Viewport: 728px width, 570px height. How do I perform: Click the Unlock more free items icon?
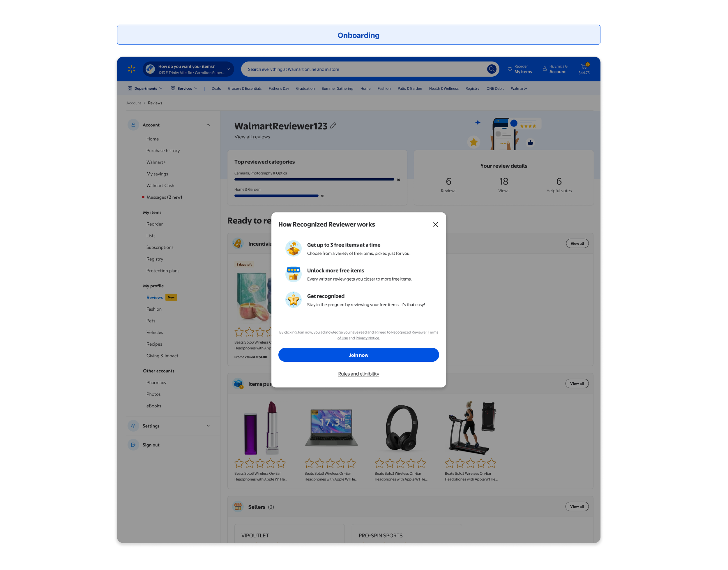click(x=294, y=274)
